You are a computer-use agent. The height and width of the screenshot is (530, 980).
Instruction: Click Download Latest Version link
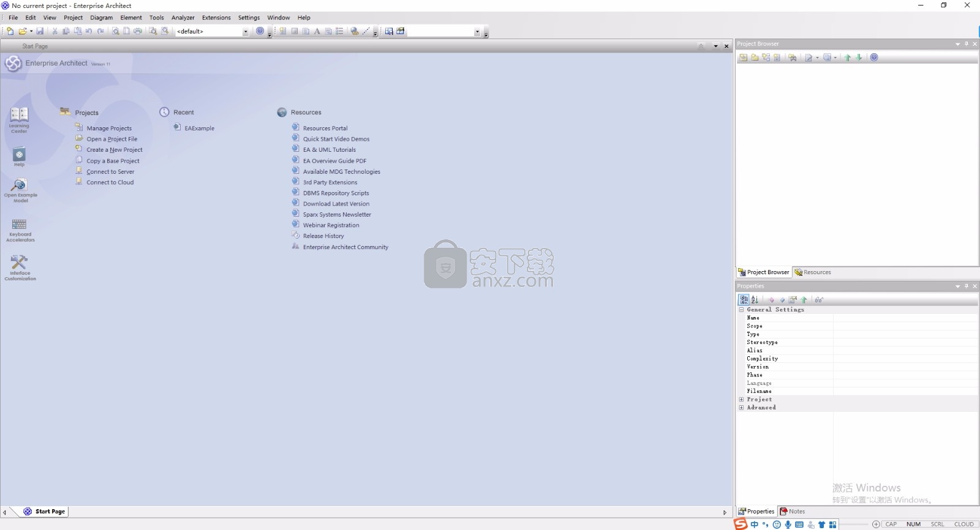click(336, 204)
